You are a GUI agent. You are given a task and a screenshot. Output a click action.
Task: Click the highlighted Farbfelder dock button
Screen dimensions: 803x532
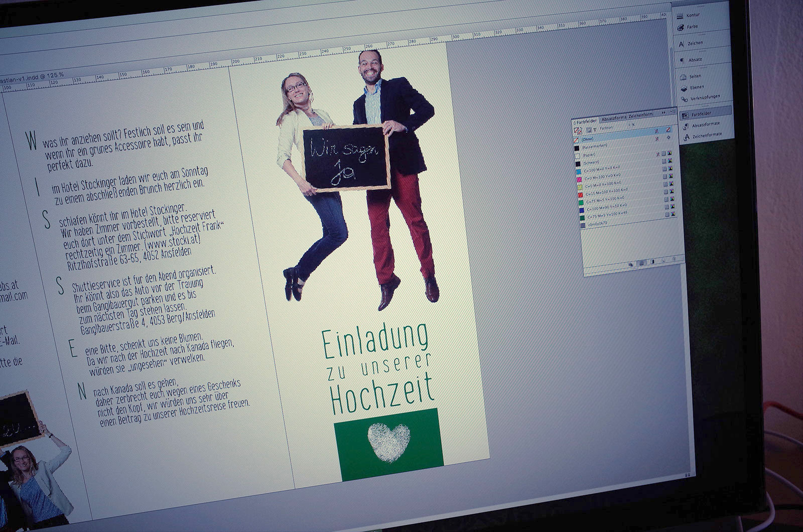click(705, 114)
